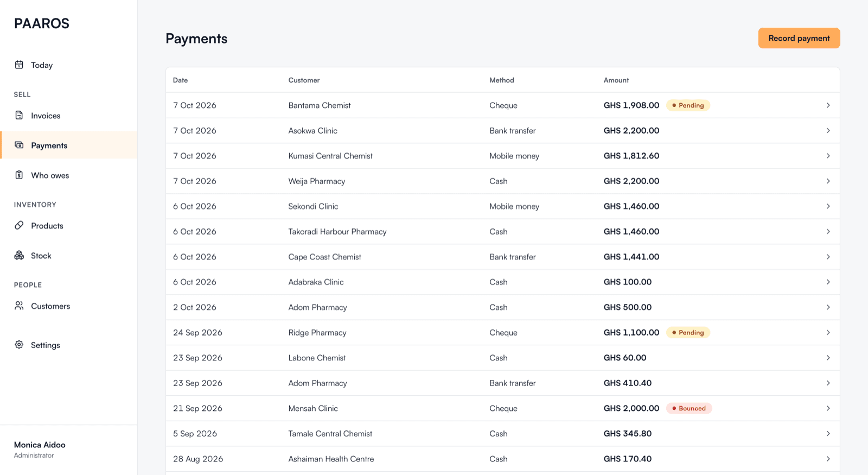This screenshot has height=475, width=868.
Task: Click the GHS 410.40 amount
Action: tap(628, 383)
